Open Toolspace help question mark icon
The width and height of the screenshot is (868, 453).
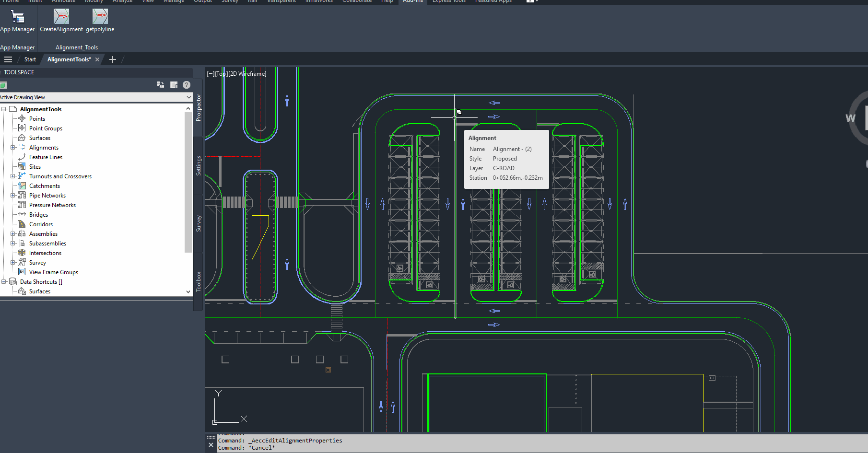point(187,85)
